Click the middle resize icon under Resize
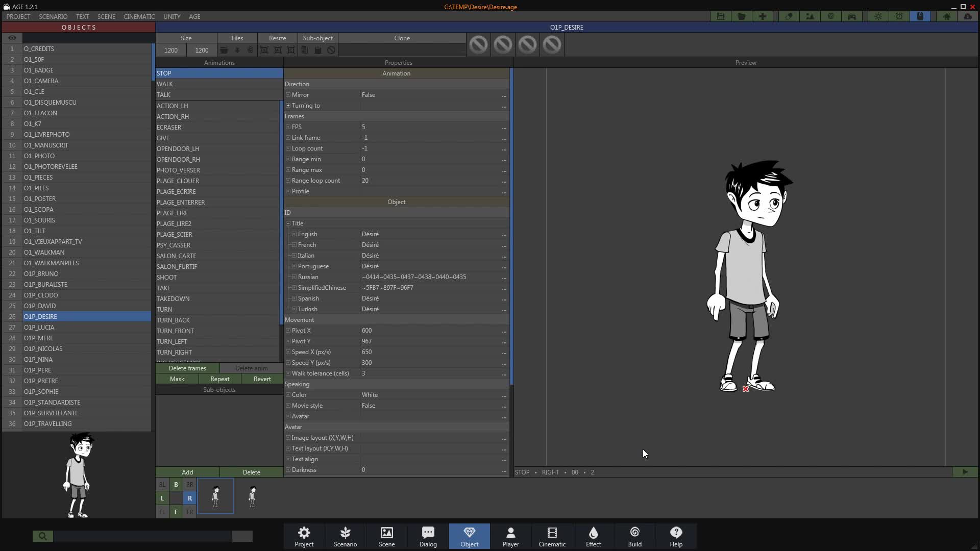The width and height of the screenshot is (980, 551). pyautogui.click(x=278, y=50)
